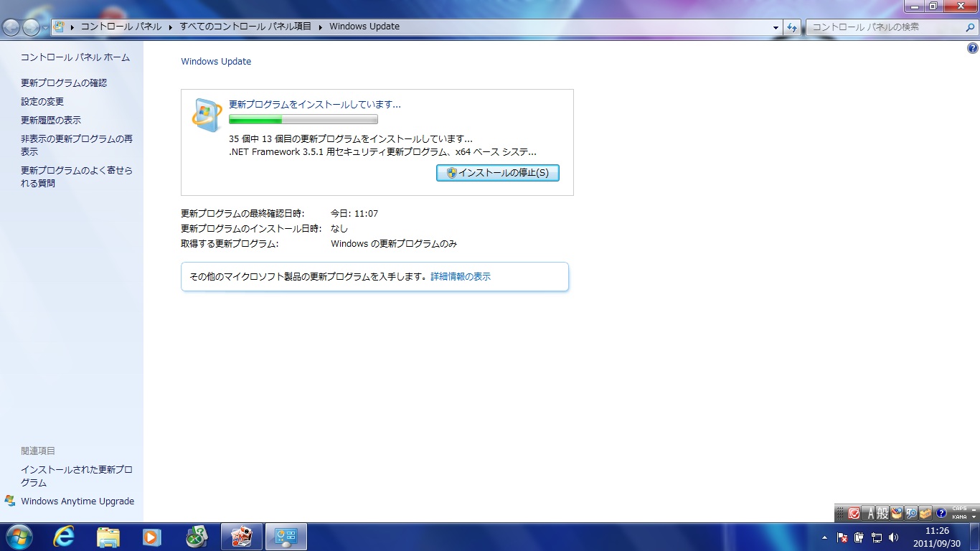Click the address bar refresh button
The height and width of the screenshot is (551, 980).
pyautogui.click(x=792, y=27)
